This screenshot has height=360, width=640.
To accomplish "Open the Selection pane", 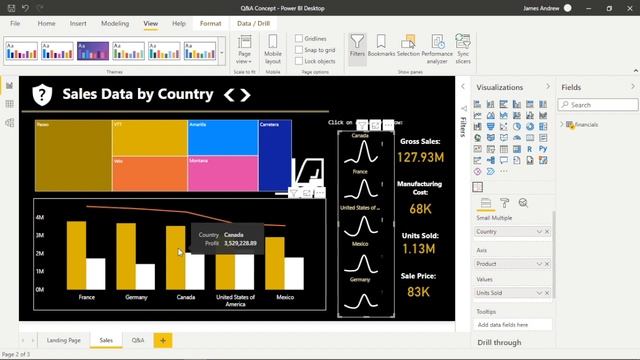I will coord(408,46).
